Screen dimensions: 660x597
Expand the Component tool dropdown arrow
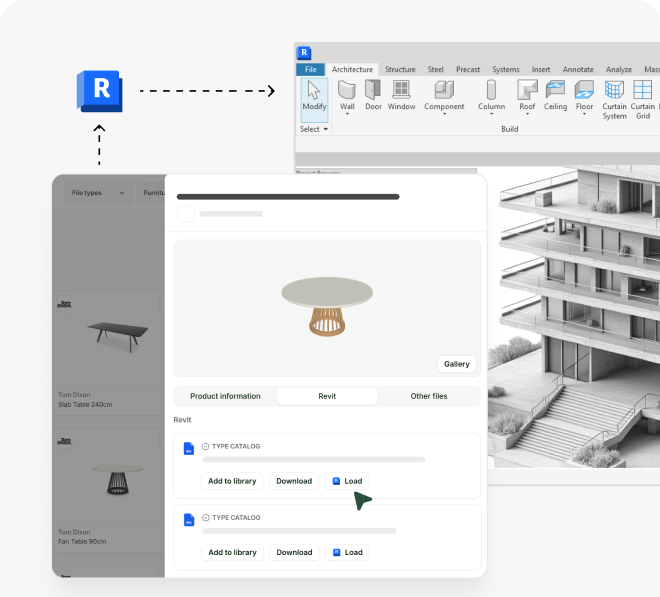444,114
